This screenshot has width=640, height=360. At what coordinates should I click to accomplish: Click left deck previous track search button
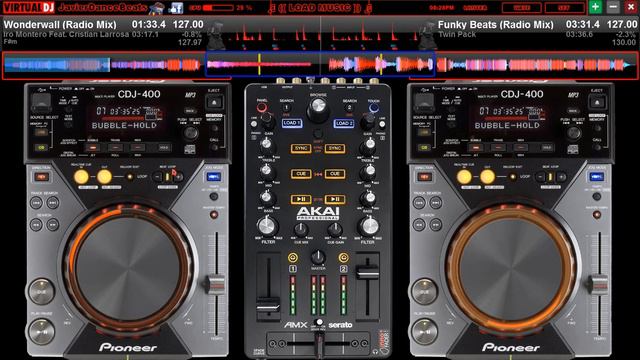tap(36, 202)
